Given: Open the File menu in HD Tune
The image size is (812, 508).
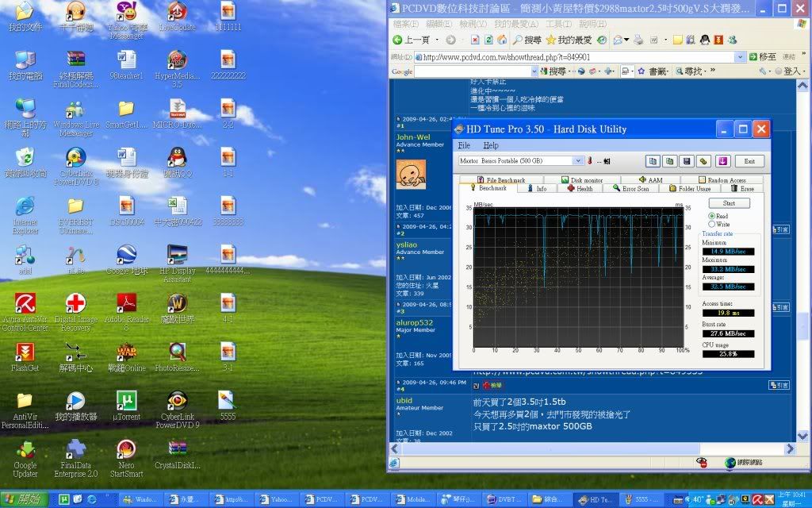Looking at the screenshot, I should [464, 146].
